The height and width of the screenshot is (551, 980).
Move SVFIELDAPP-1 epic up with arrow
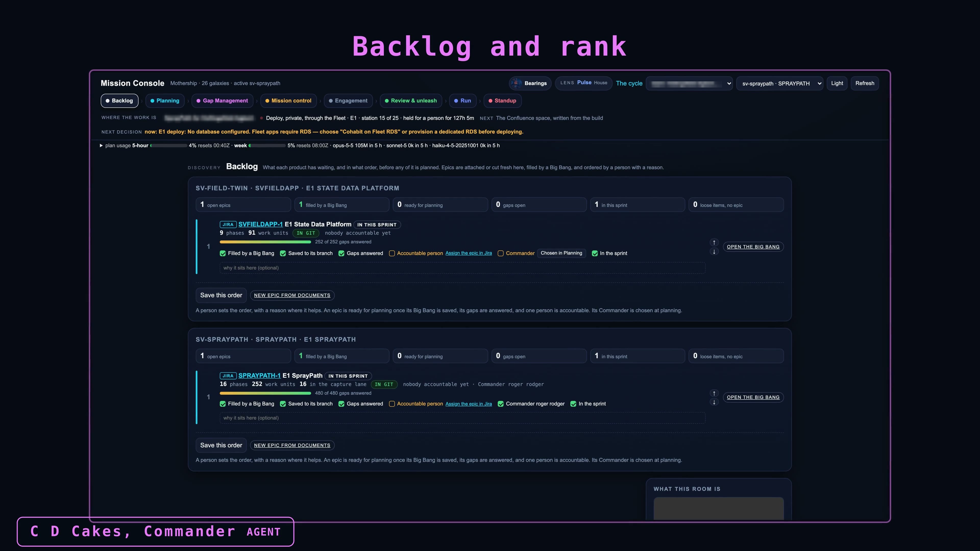click(x=714, y=243)
